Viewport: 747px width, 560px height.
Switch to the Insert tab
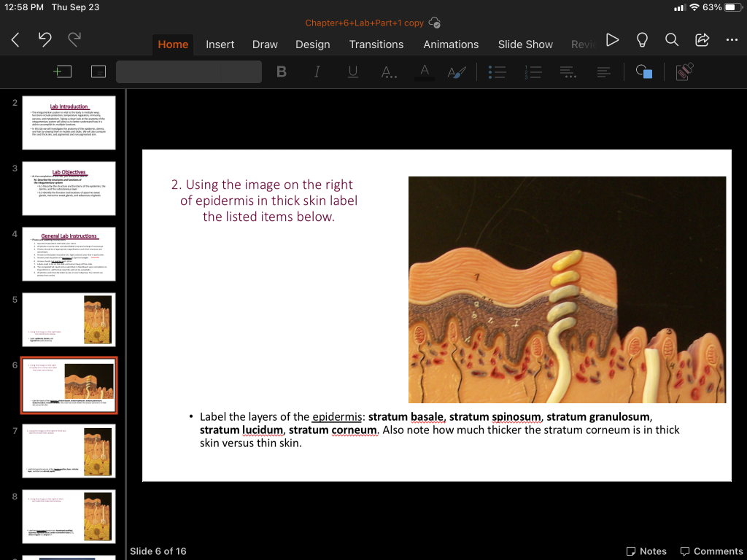220,44
